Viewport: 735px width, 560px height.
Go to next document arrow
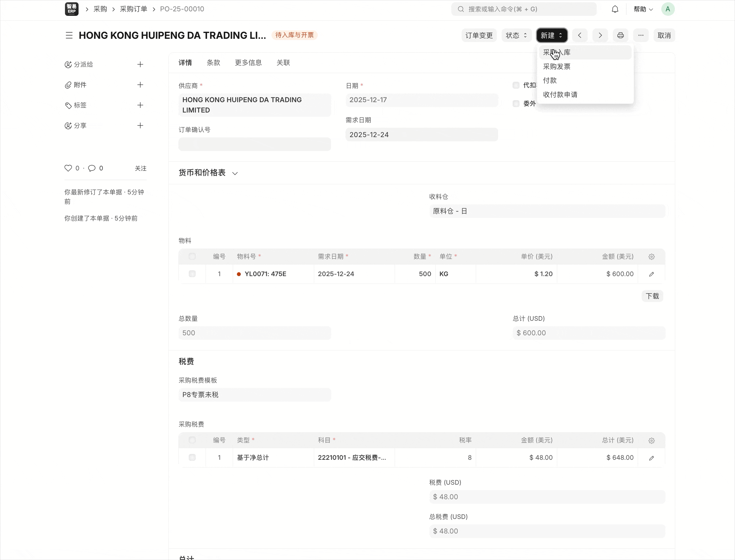tap(600, 35)
